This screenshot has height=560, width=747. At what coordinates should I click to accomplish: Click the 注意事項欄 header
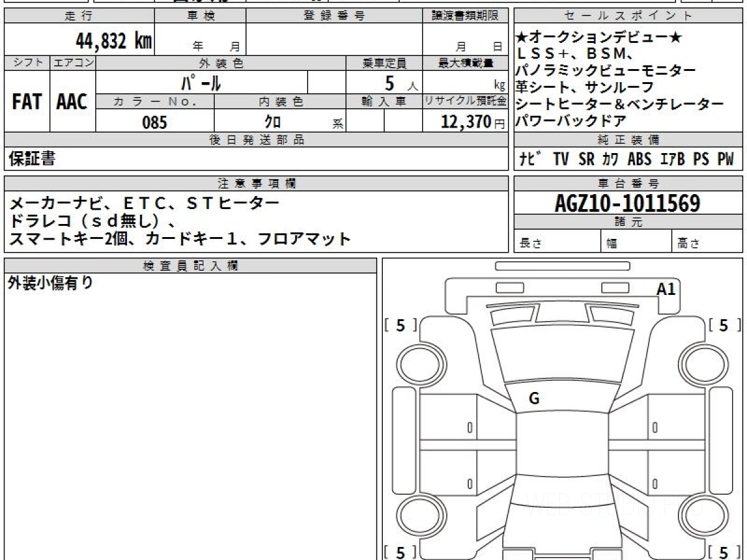[256, 183]
